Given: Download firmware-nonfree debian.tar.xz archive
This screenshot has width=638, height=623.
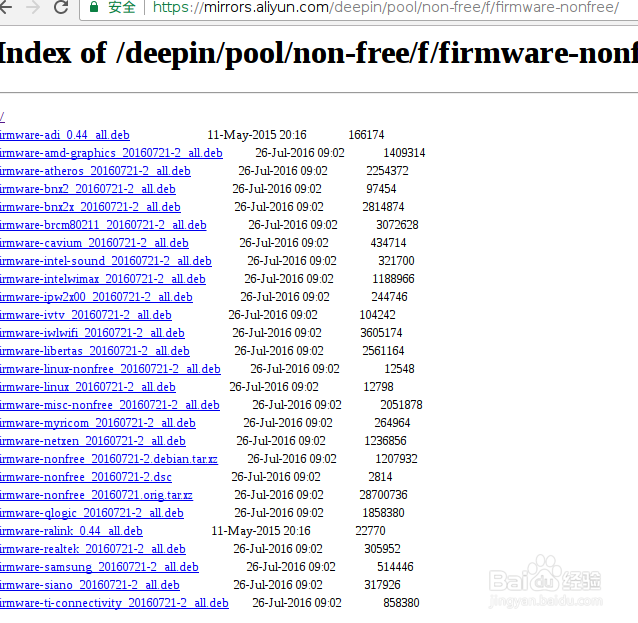Looking at the screenshot, I should pos(109,459).
